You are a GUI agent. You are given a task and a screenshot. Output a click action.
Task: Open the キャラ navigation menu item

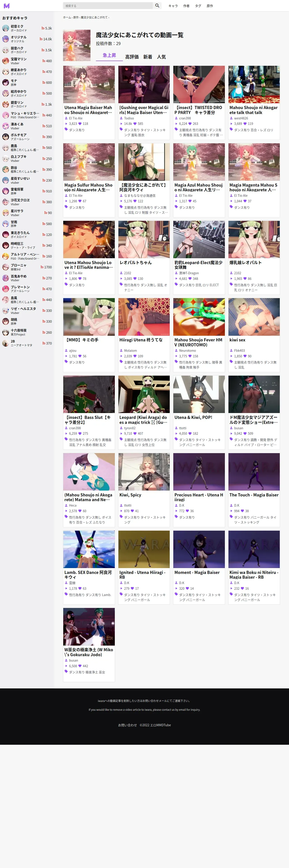pyautogui.click(x=173, y=6)
